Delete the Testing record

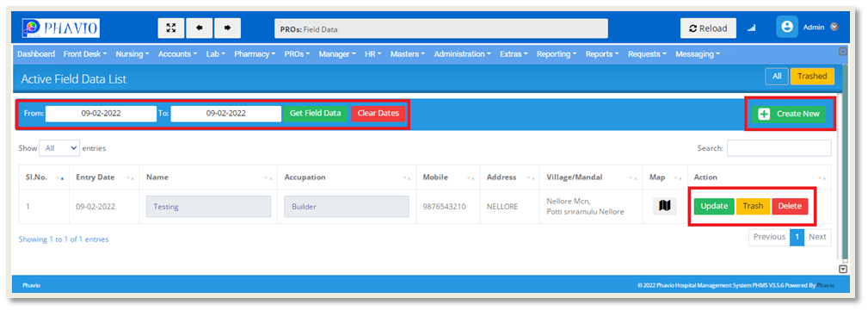click(x=790, y=206)
